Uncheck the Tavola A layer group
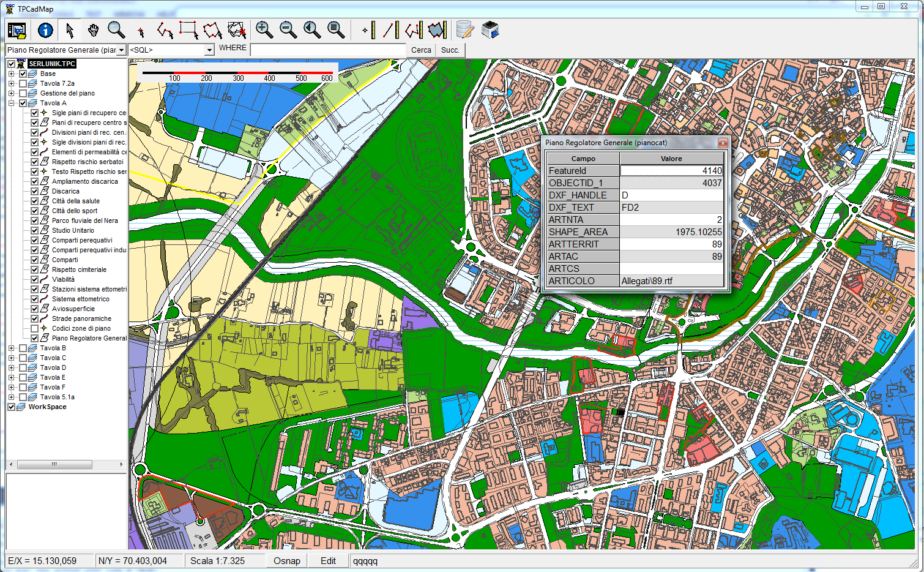The image size is (924, 572). [x=23, y=103]
